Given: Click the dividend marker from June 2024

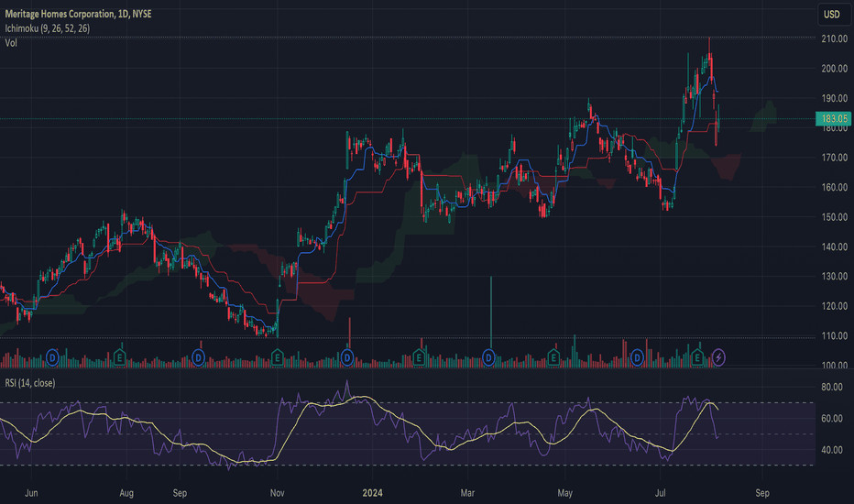Looking at the screenshot, I should coord(637,358).
